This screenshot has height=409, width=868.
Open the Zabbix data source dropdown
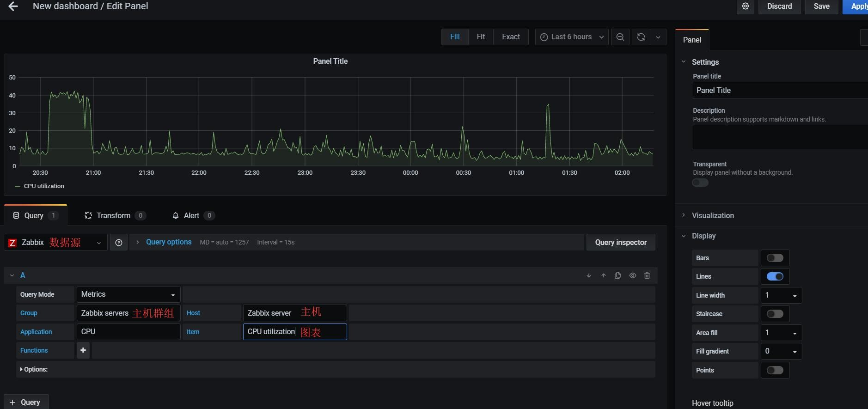[55, 243]
